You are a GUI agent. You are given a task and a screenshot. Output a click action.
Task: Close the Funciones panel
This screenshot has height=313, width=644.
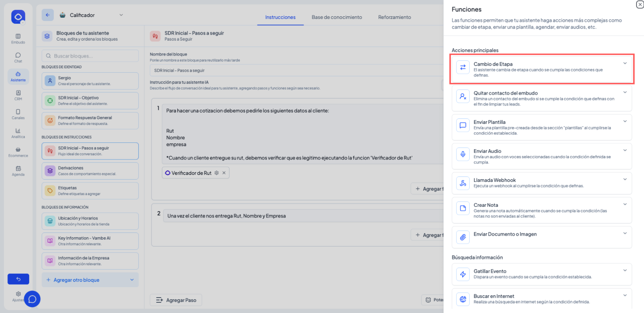(x=640, y=4)
